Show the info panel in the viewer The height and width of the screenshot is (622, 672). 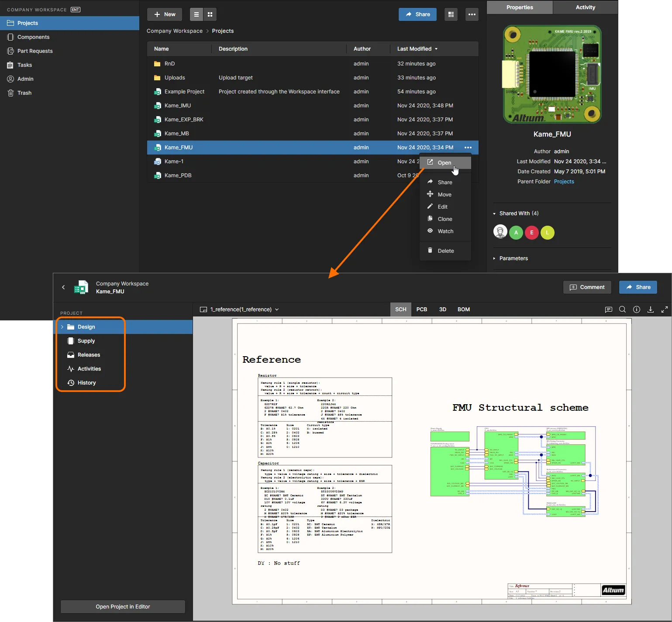637,309
